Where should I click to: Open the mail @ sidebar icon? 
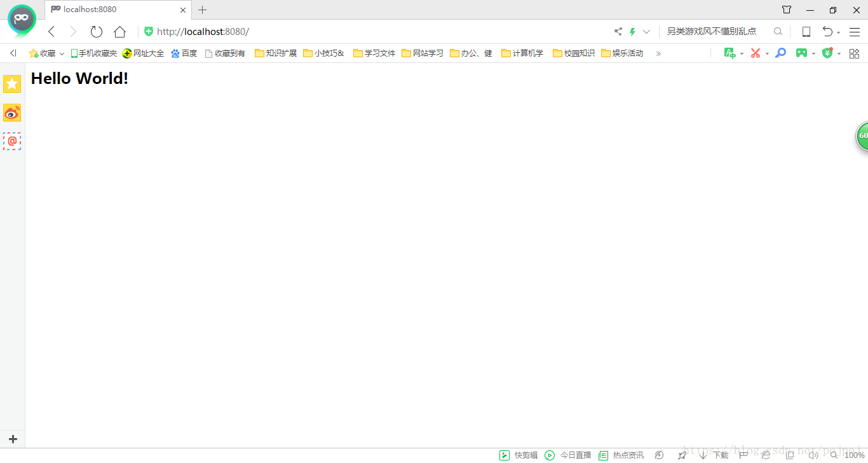click(12, 141)
